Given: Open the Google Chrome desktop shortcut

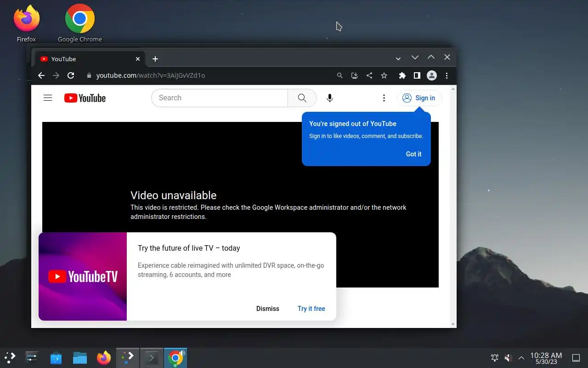Looking at the screenshot, I should 80,24.
